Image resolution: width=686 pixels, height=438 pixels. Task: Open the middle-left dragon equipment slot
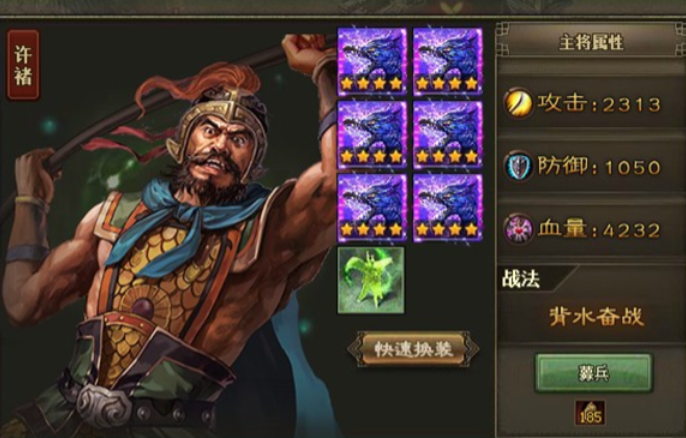[x=372, y=134]
